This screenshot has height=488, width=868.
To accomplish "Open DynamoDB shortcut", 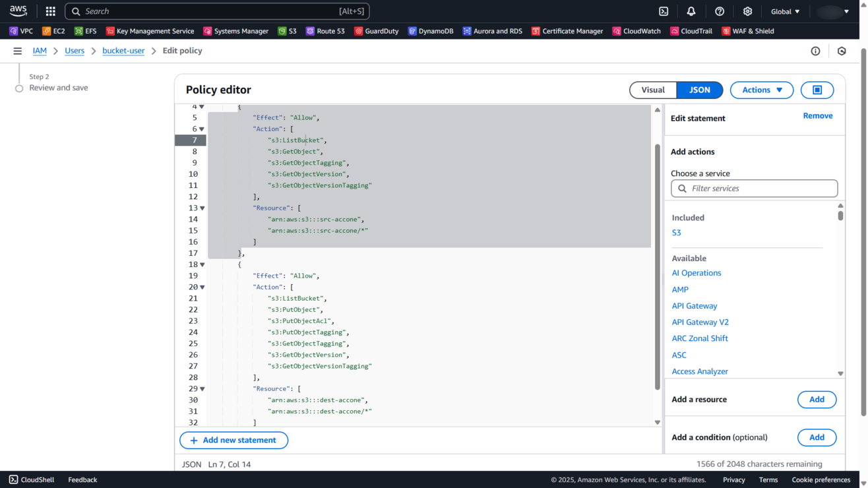I will [431, 31].
